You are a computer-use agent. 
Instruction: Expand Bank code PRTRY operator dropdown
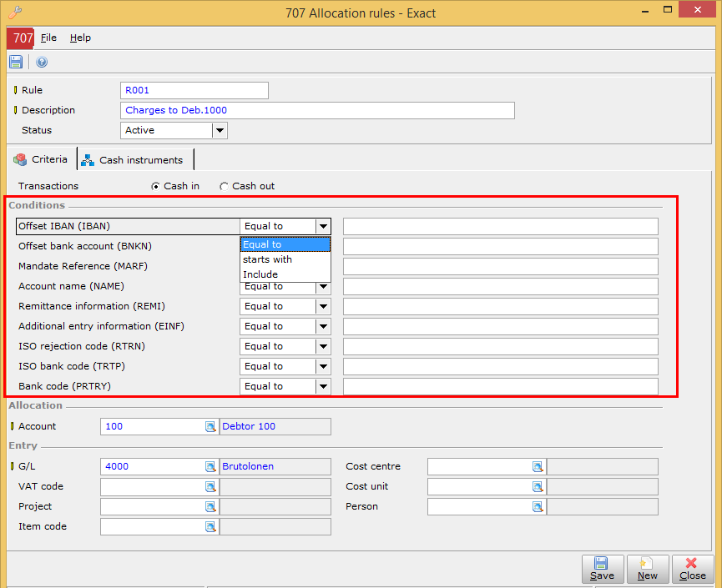pyautogui.click(x=323, y=386)
